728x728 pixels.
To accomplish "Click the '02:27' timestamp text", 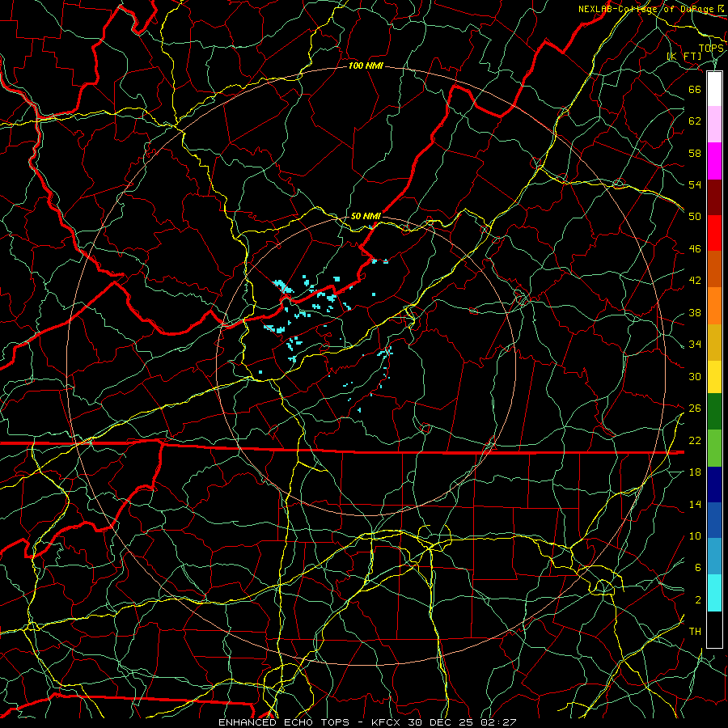I will pos(500,722).
